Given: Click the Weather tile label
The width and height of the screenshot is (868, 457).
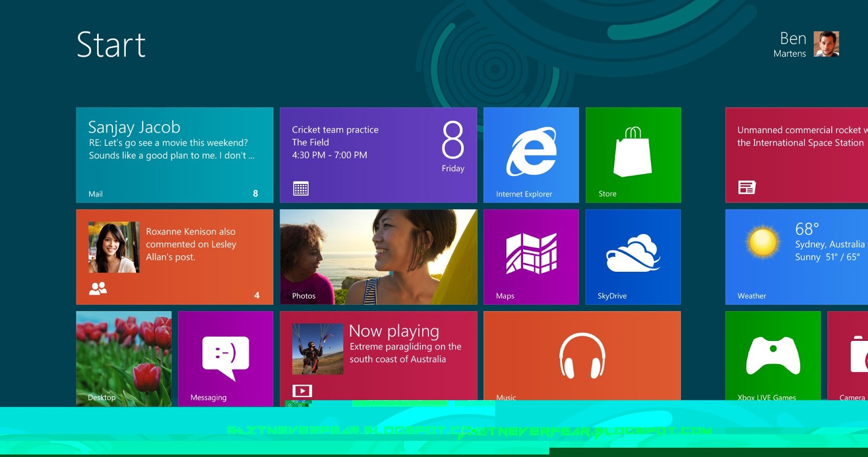Looking at the screenshot, I should (x=751, y=296).
